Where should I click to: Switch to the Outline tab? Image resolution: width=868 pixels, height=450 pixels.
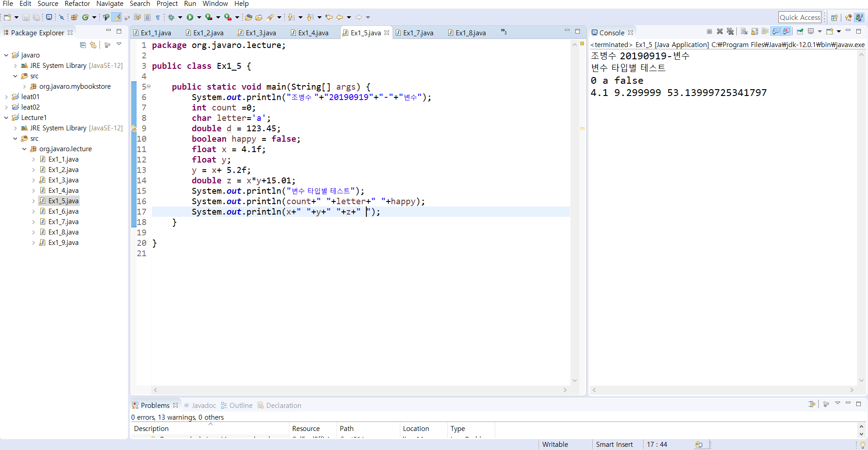point(237,405)
